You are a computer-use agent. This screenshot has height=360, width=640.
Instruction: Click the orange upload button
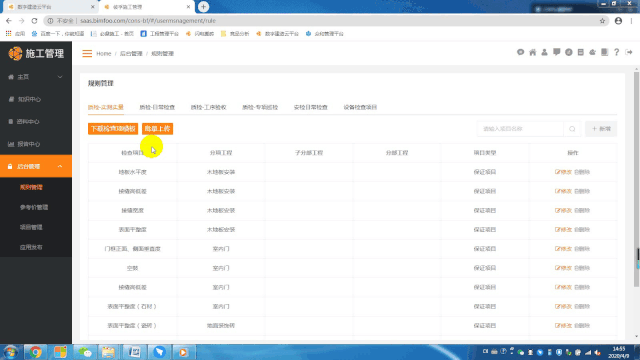pyautogui.click(x=158, y=129)
